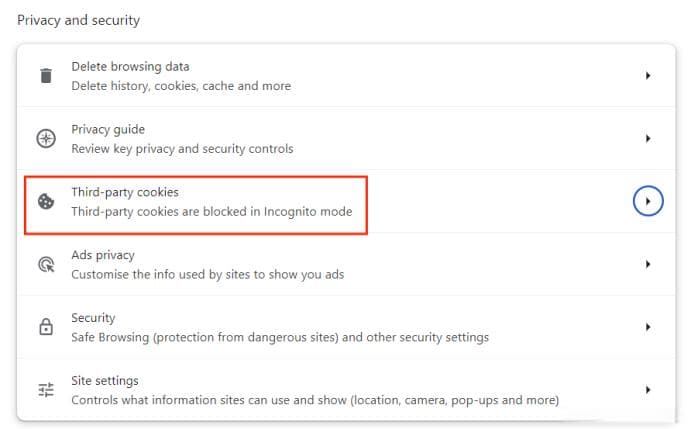Open the Security settings title
This screenshot has height=429, width=692.
point(93,318)
